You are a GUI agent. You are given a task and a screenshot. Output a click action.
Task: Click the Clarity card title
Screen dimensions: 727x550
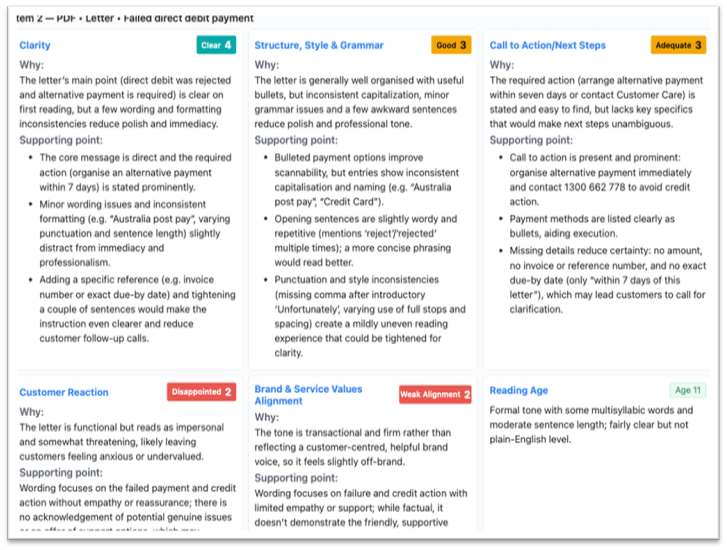(x=35, y=45)
